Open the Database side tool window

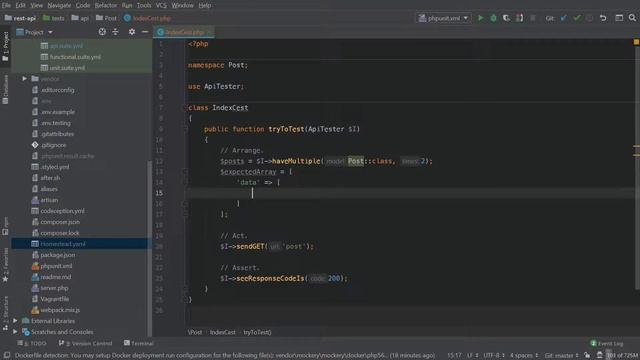pyautogui.click(x=5, y=90)
